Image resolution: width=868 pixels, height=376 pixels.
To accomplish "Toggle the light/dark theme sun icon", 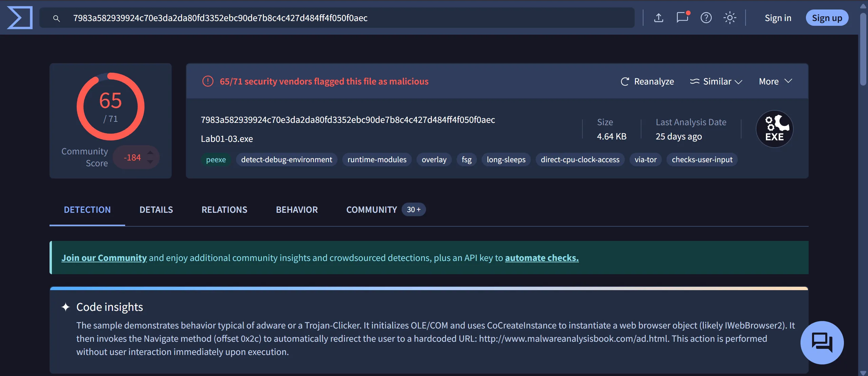I will (730, 18).
